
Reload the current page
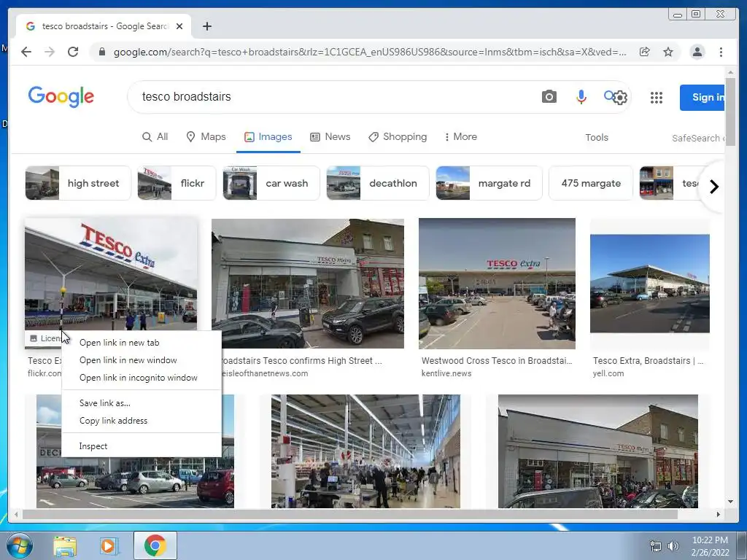pyautogui.click(x=73, y=52)
